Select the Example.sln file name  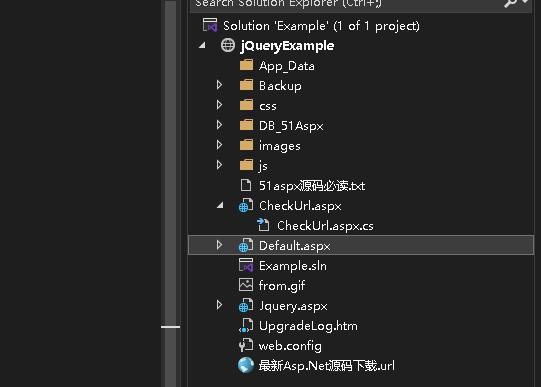pyautogui.click(x=293, y=266)
